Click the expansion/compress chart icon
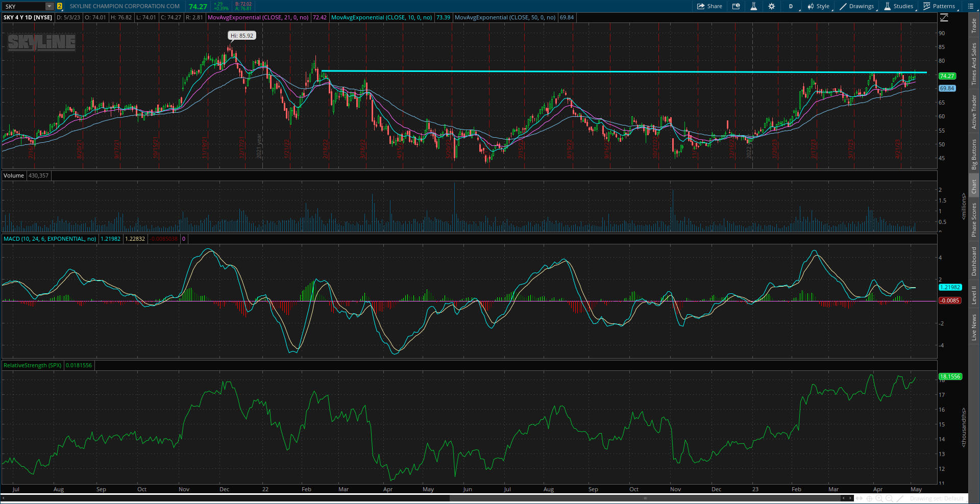 point(860,498)
